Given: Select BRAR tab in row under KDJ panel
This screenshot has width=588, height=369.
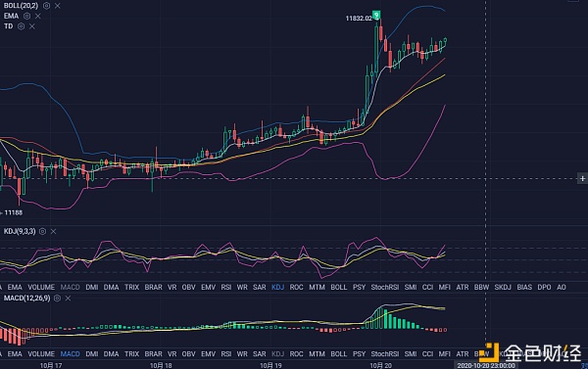Looking at the screenshot, I should point(154,288).
